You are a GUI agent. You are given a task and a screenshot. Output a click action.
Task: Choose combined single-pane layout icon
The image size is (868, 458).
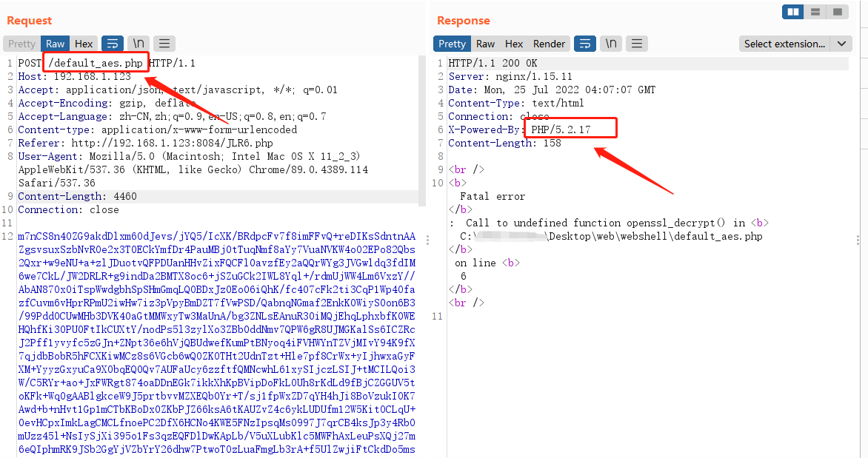pyautogui.click(x=838, y=12)
